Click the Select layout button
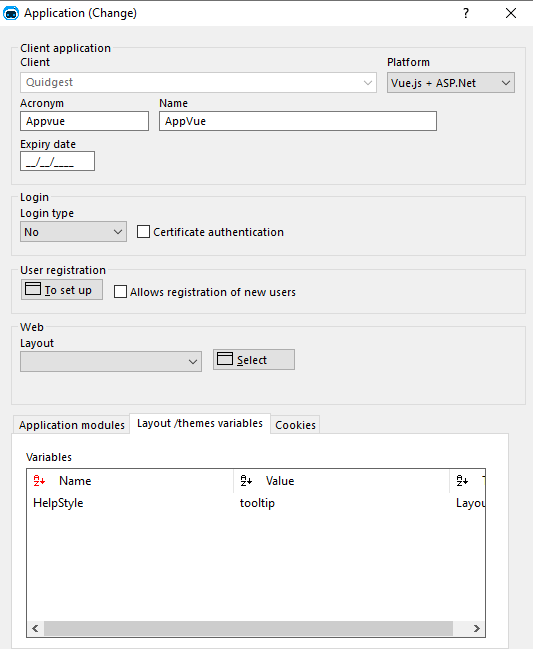The width and height of the screenshot is (533, 649). pos(254,360)
